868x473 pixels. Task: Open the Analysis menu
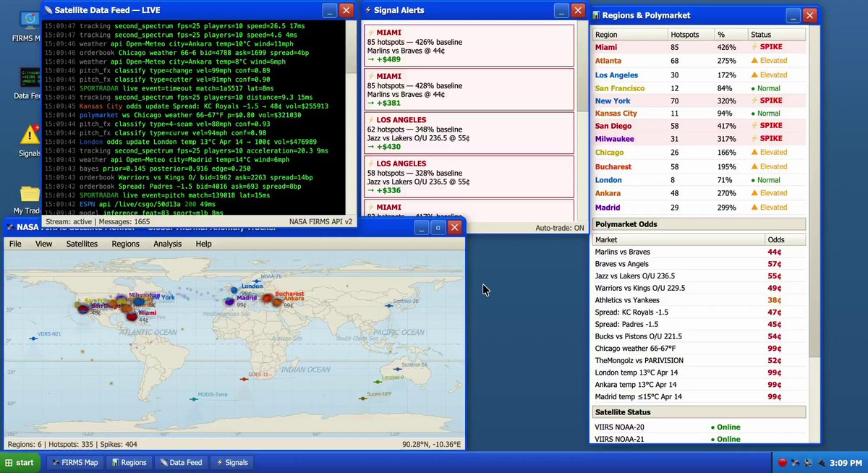coord(167,244)
